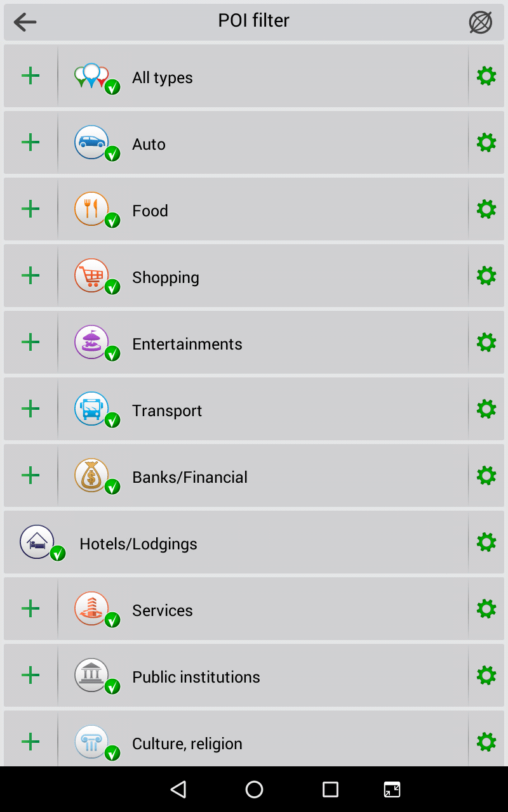Open settings gear for Food category

click(x=486, y=209)
